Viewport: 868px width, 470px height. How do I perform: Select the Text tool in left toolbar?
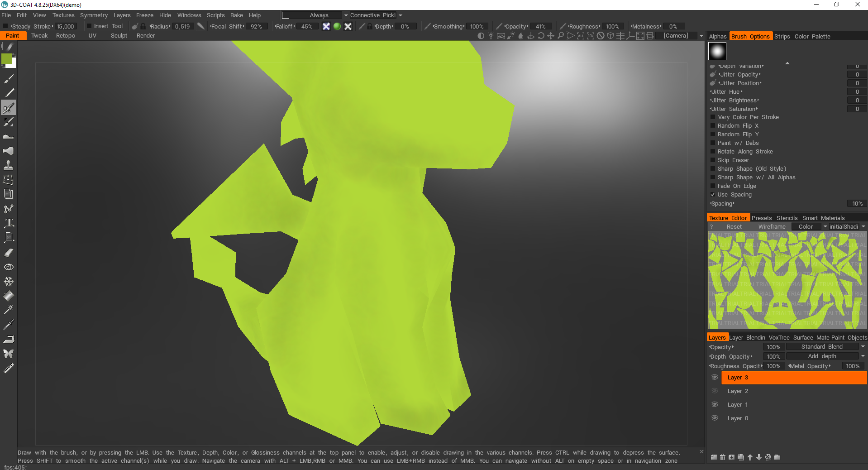(x=9, y=223)
